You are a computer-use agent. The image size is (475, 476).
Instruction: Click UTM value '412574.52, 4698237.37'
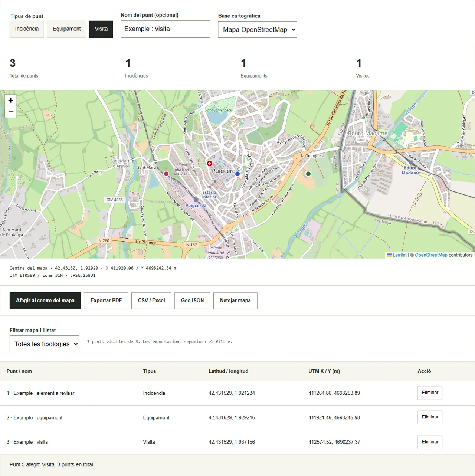(x=334, y=442)
